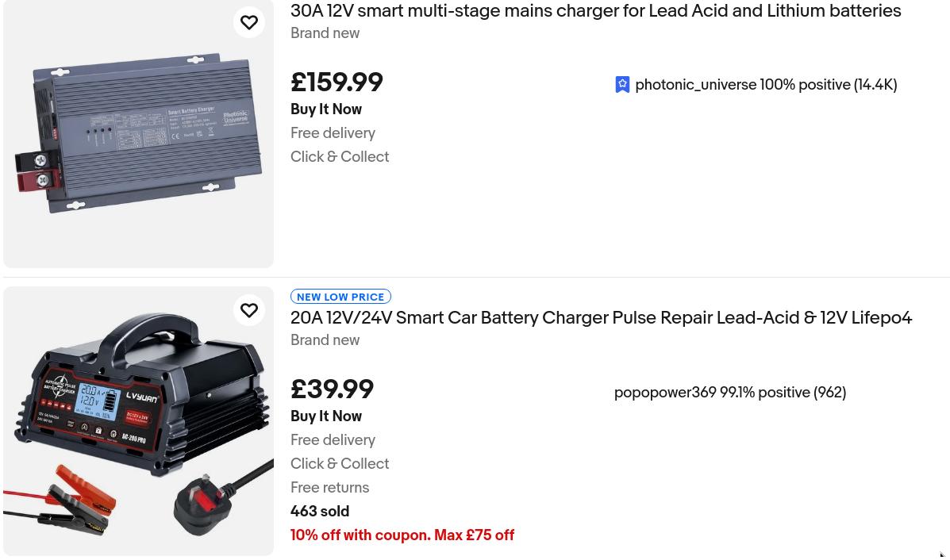Click heart icon on LVYUAN charger listing
This screenshot has height=560, width=950.
click(249, 310)
